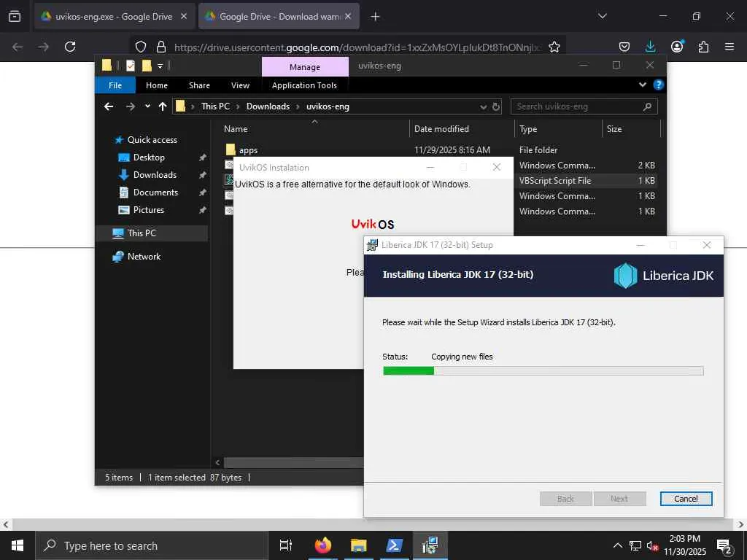Sort files by Size column header
Screen dimensions: 747x560
pos(632,129)
